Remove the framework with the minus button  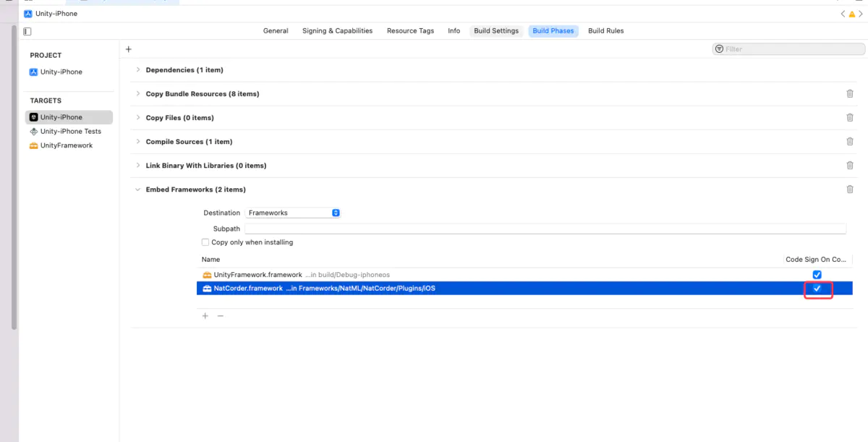point(221,316)
